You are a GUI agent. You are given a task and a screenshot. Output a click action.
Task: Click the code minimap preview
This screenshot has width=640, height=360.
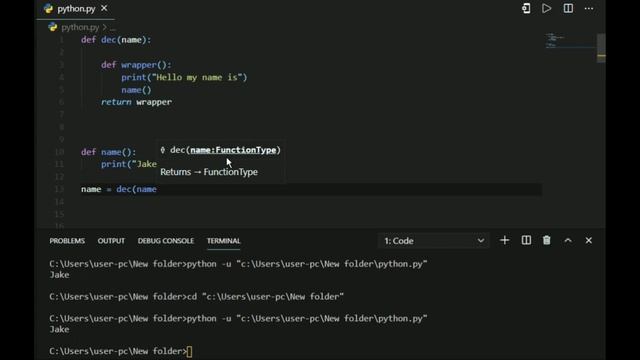click(570, 41)
